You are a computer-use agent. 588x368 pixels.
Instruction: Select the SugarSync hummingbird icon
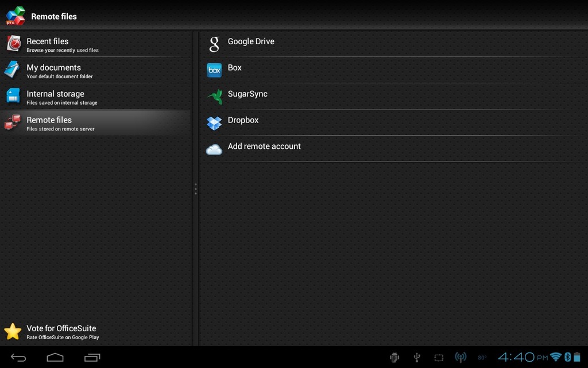(x=215, y=97)
